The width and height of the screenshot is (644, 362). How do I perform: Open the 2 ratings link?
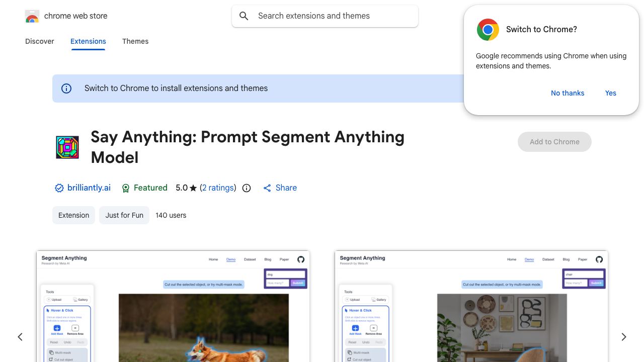218,188
